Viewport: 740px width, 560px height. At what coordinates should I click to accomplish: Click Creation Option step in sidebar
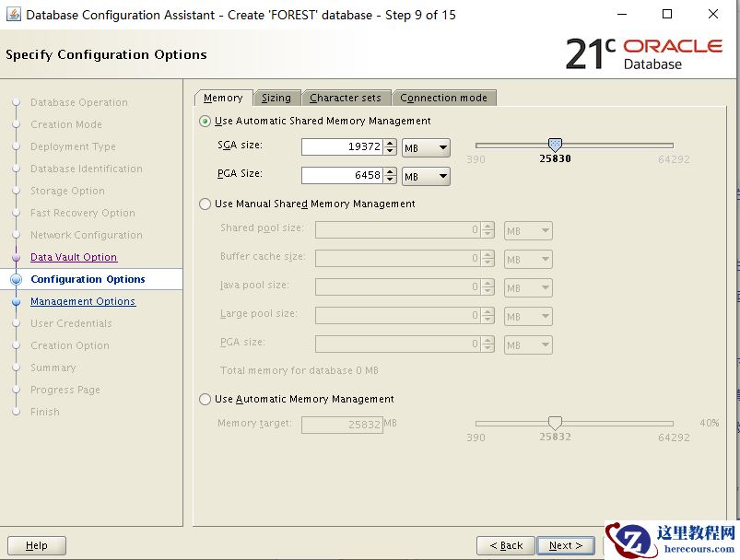click(x=70, y=345)
